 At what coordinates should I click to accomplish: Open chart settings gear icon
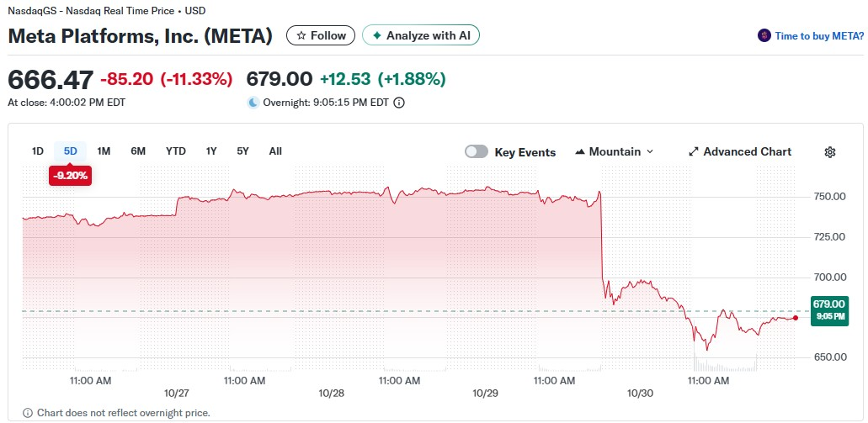(x=829, y=152)
